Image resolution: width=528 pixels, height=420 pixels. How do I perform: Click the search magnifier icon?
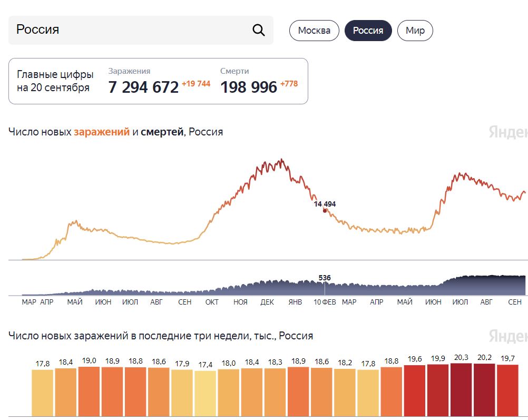coord(259,30)
